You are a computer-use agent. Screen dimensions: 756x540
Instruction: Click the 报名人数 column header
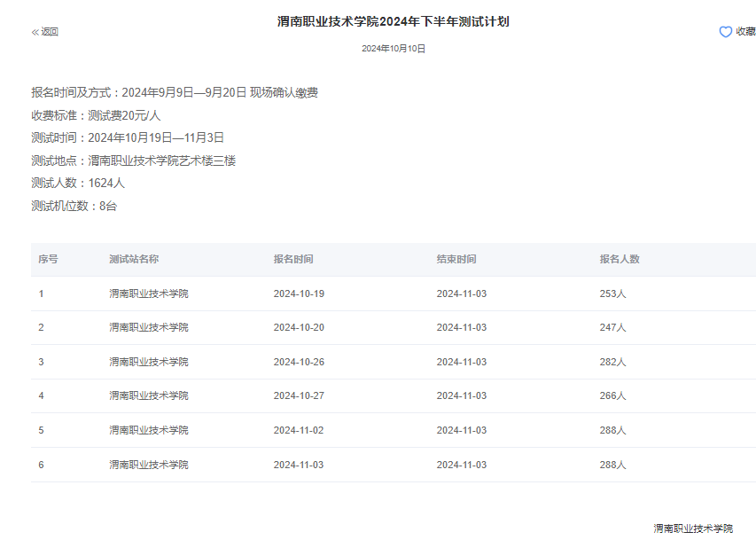pyautogui.click(x=619, y=260)
